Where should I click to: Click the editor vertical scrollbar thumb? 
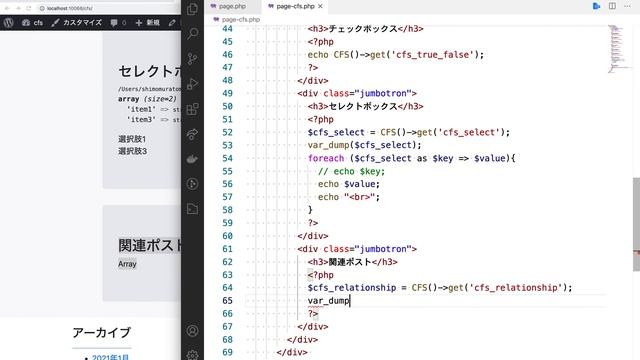pos(636,224)
